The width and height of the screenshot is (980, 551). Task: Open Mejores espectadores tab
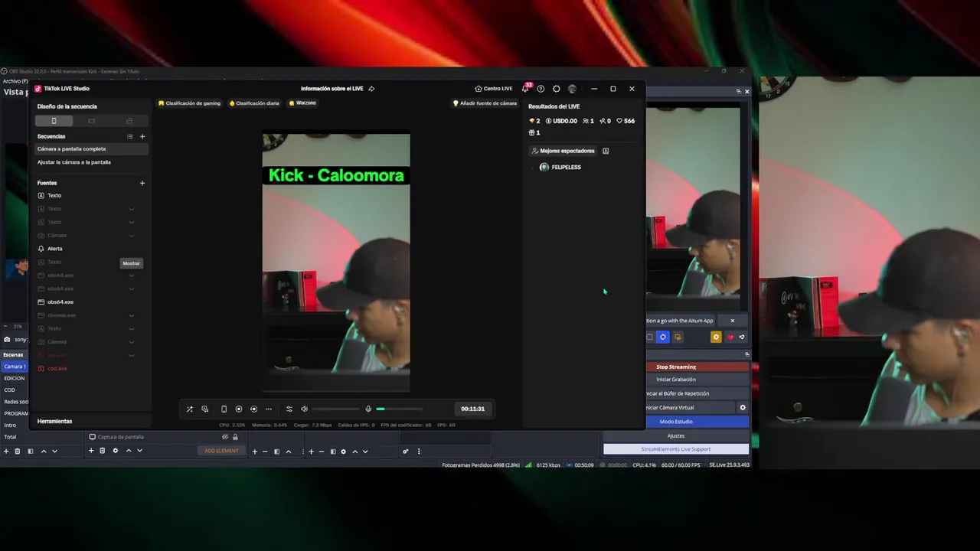click(563, 151)
